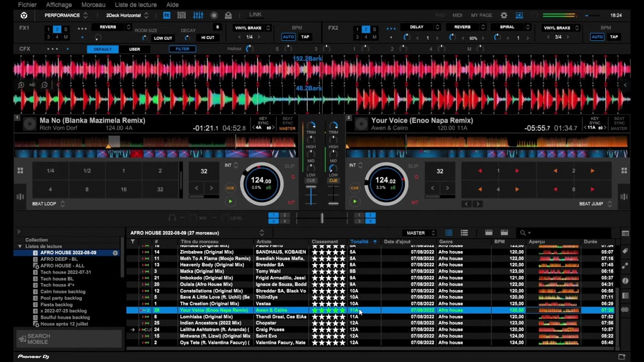This screenshot has height=362, width=644.
Task: Click the deck 2 waveform bars icon
Action: pyautogui.click(x=624, y=197)
